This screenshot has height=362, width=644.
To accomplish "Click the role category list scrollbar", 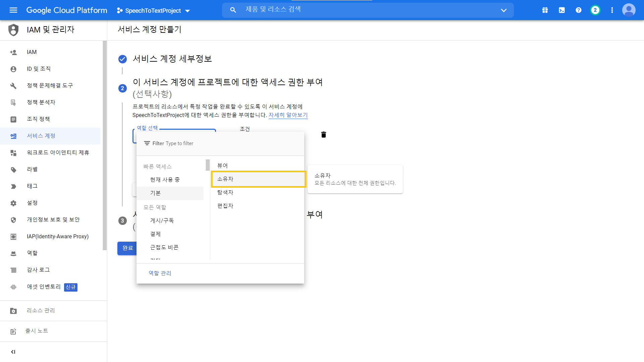I will tap(208, 165).
